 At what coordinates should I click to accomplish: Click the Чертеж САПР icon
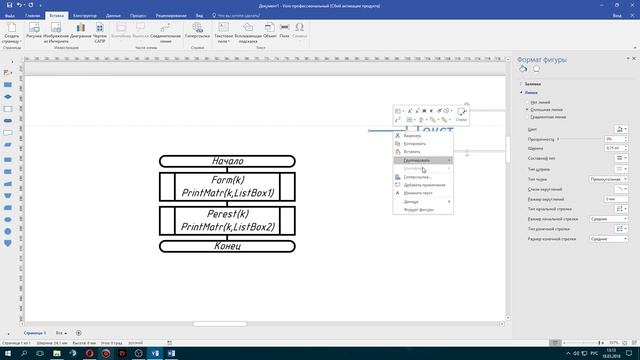tap(100, 33)
